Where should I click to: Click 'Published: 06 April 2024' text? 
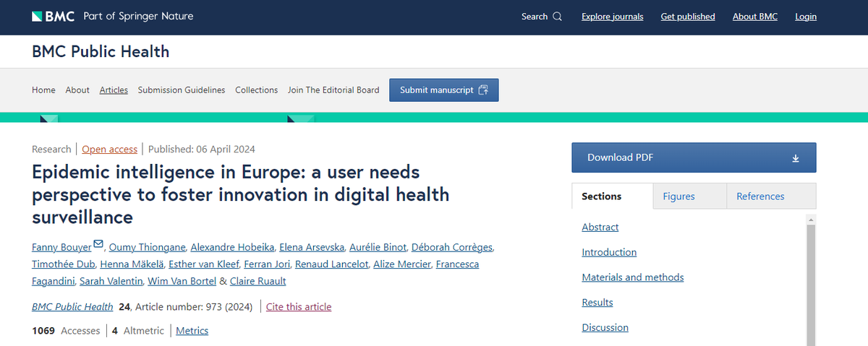click(x=202, y=150)
